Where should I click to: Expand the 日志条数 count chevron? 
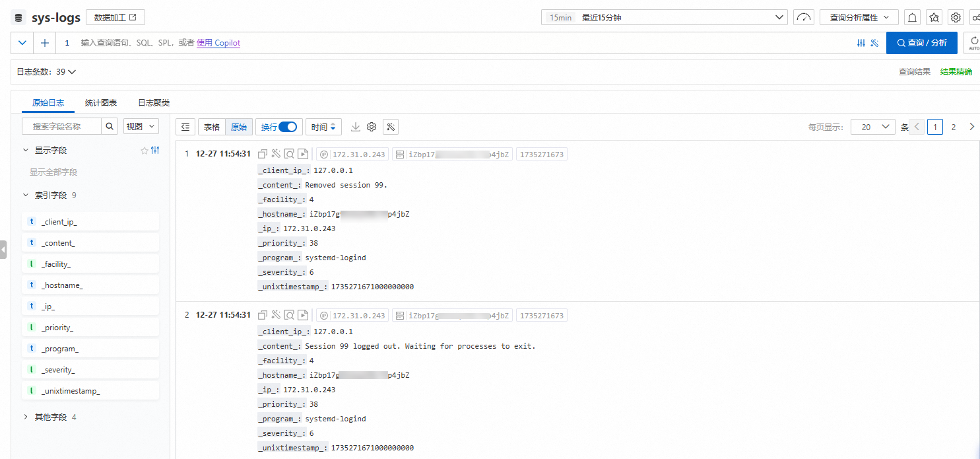[x=72, y=72]
